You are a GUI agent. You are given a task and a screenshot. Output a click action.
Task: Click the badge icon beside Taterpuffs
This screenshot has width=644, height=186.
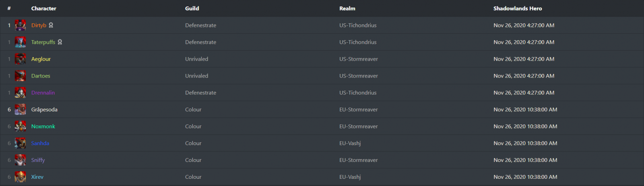point(60,42)
